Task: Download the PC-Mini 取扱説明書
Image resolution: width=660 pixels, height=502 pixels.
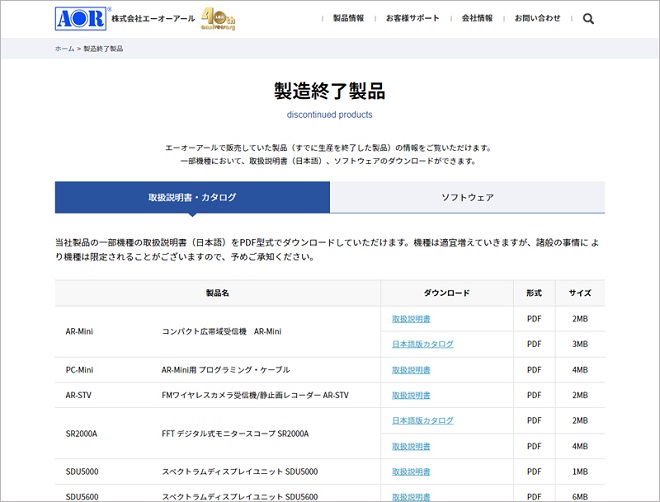Action: click(x=411, y=370)
